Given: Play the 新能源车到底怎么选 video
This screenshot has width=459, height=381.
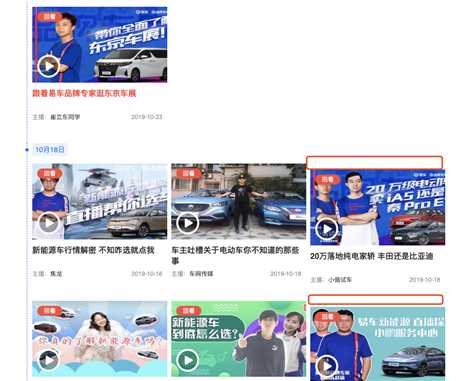Looking at the screenshot, I should coord(188,360).
